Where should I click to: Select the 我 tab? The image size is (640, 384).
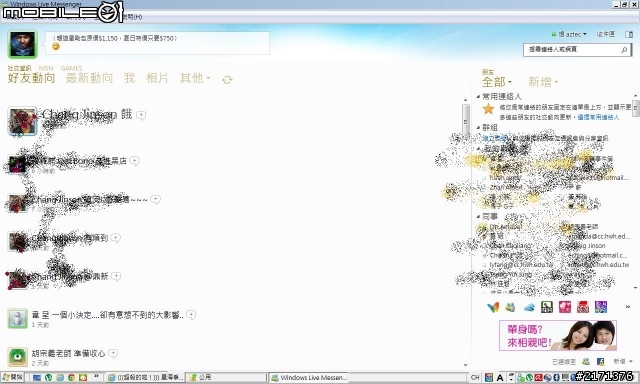tap(129, 78)
